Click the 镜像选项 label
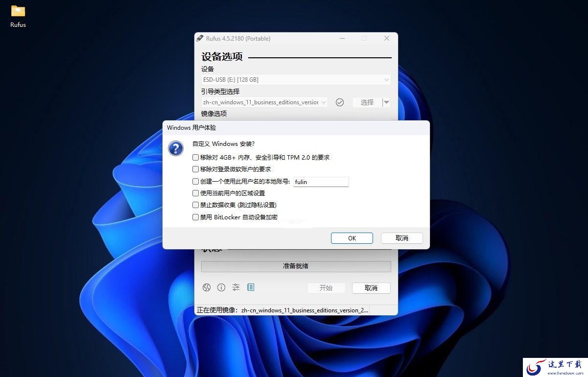Screen dimensions: 588x377 [214, 114]
